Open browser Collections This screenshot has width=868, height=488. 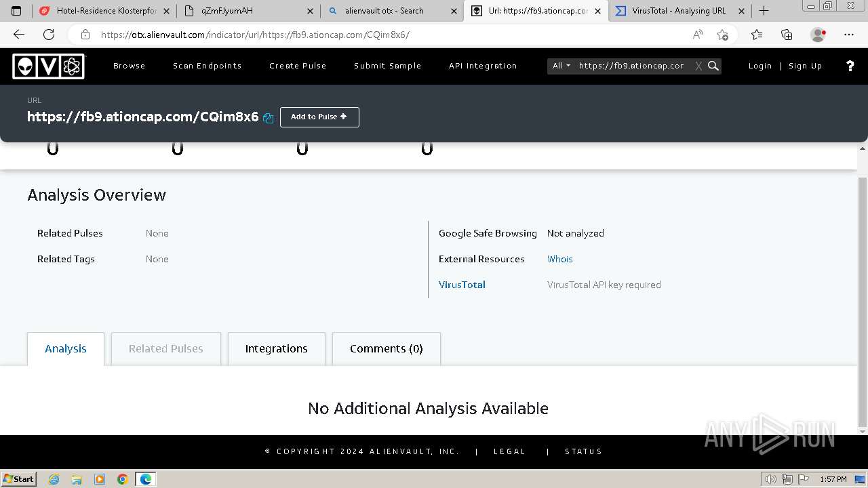787,35
